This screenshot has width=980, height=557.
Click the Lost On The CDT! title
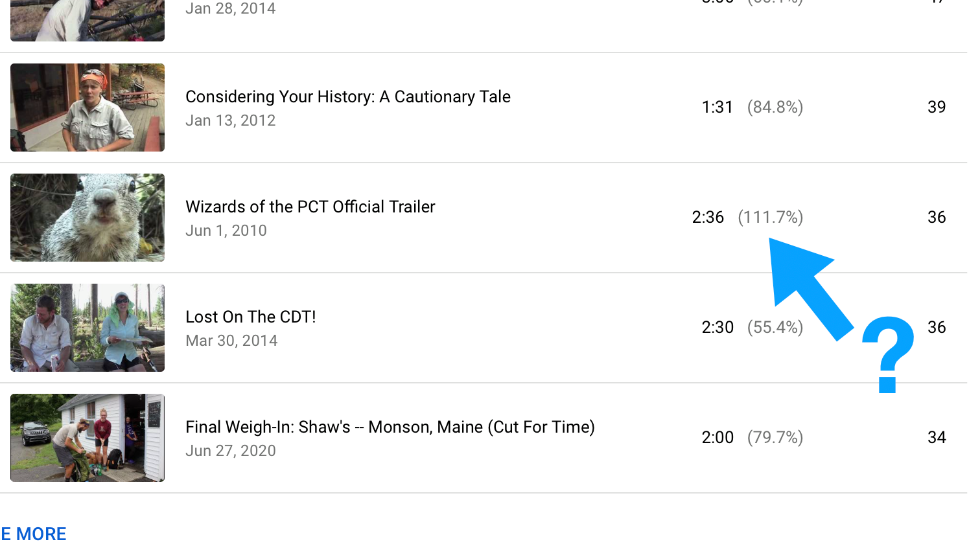pos(251,317)
